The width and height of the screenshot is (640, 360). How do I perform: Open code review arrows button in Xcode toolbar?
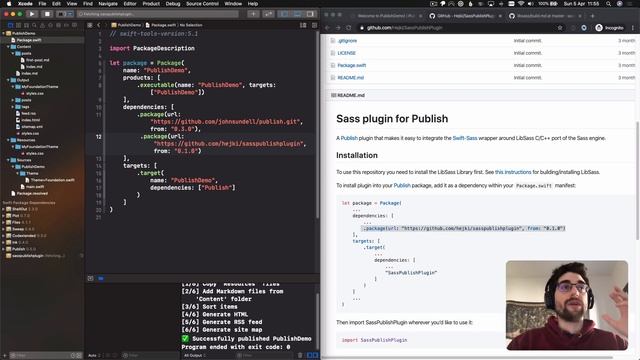(268, 14)
